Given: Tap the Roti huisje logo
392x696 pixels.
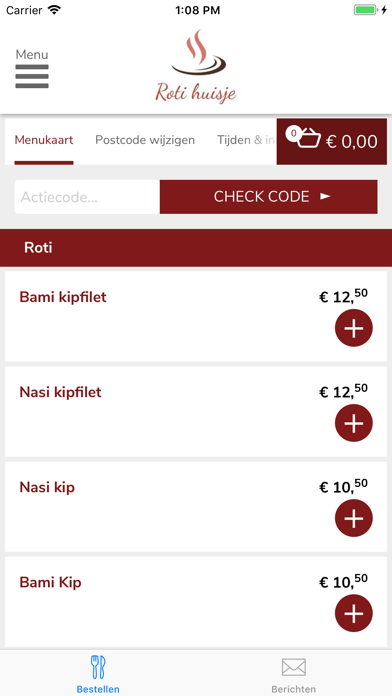Looking at the screenshot, I should click(x=196, y=67).
